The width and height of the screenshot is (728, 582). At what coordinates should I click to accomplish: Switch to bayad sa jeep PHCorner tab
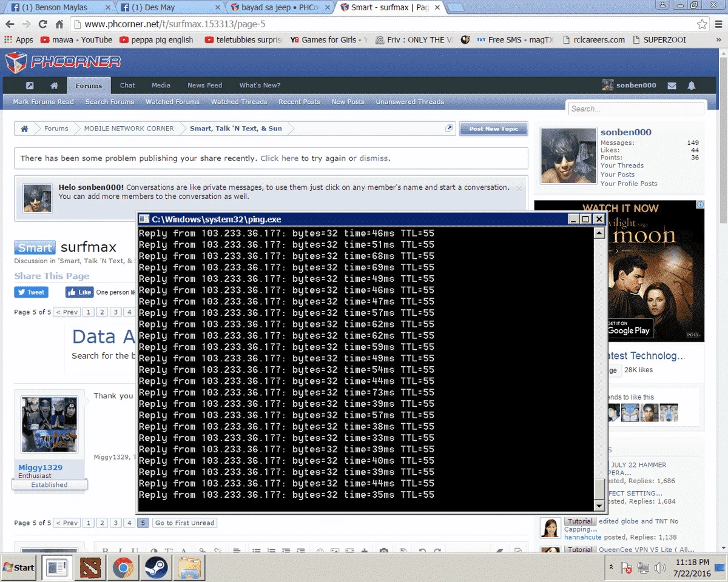click(278, 7)
